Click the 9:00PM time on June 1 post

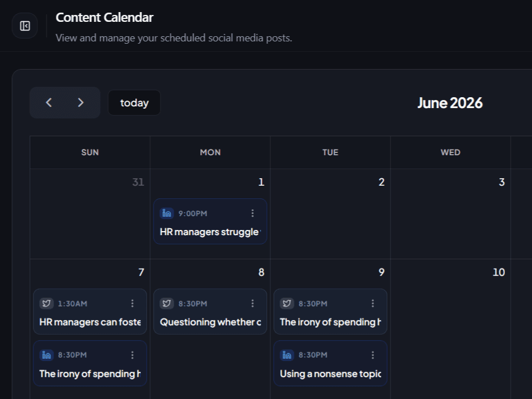(x=193, y=213)
